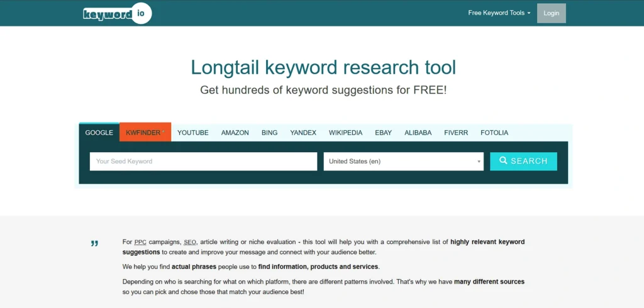This screenshot has width=644, height=308.
Task: Click the Login button
Action: tap(551, 13)
